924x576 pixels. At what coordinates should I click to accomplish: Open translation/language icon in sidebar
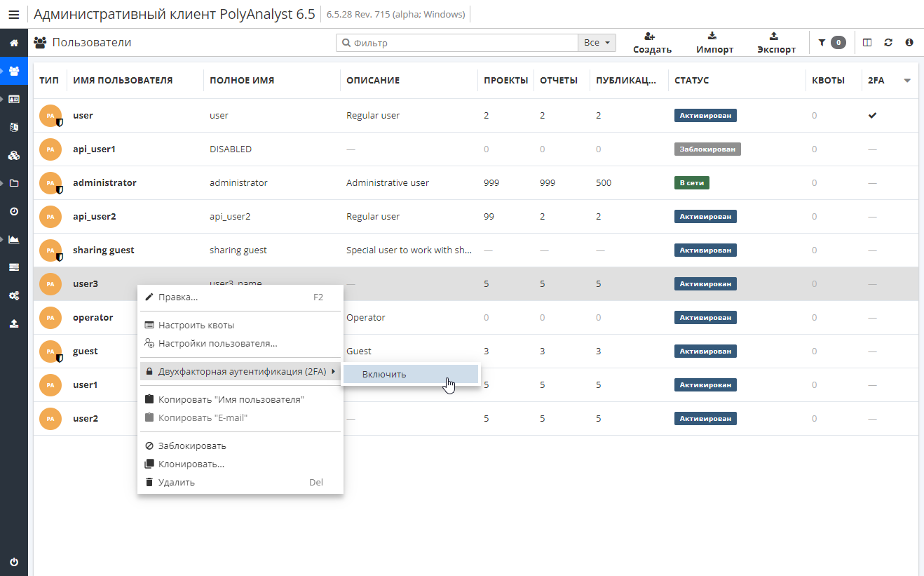click(14, 127)
